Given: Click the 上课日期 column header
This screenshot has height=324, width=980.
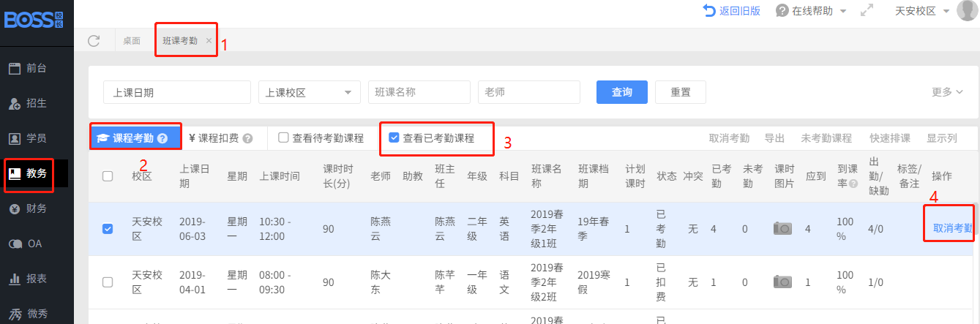Looking at the screenshot, I should pos(194,176).
